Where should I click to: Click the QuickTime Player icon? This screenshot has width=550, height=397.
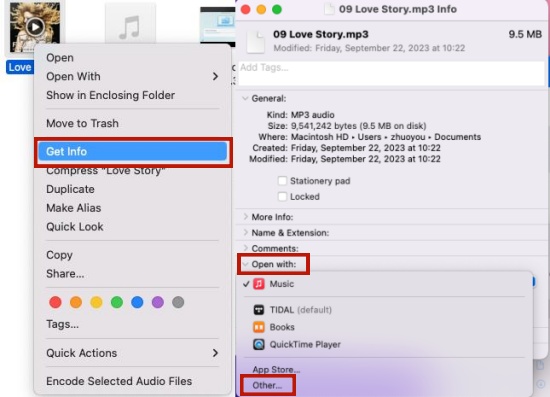259,344
